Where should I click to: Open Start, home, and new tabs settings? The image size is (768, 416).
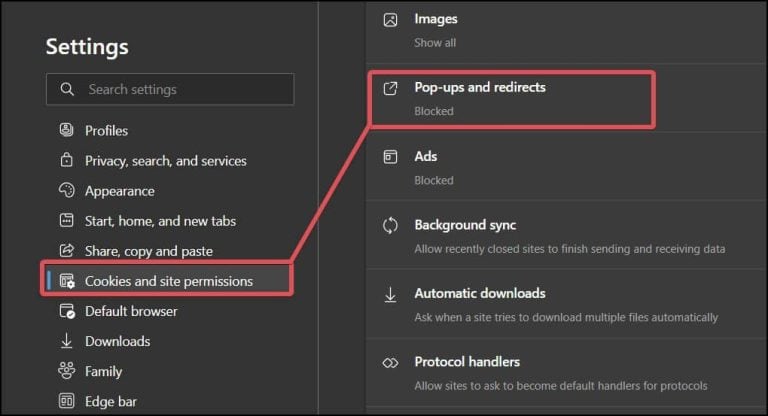click(160, 221)
